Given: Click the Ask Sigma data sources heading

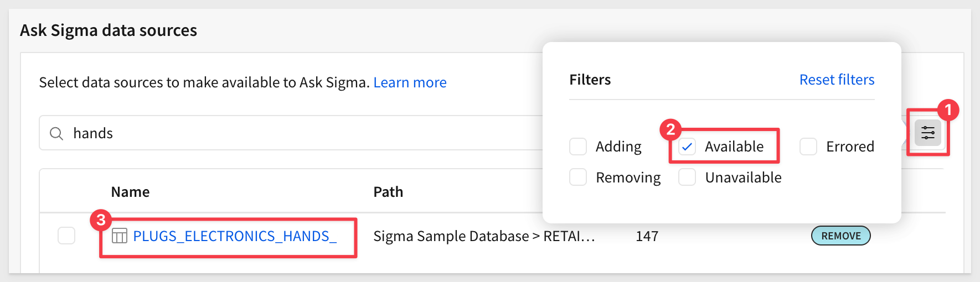Looking at the screenshot, I should [x=109, y=30].
